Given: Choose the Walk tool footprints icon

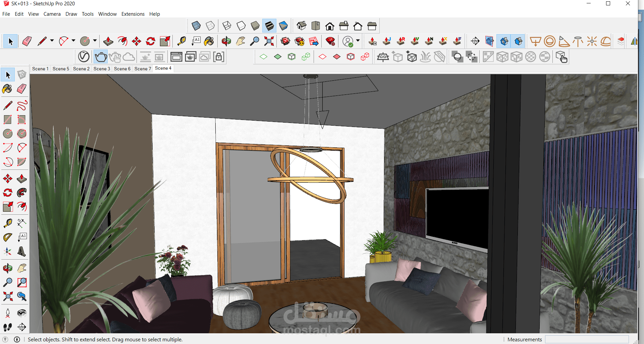Looking at the screenshot, I should pyautogui.click(x=8, y=327).
